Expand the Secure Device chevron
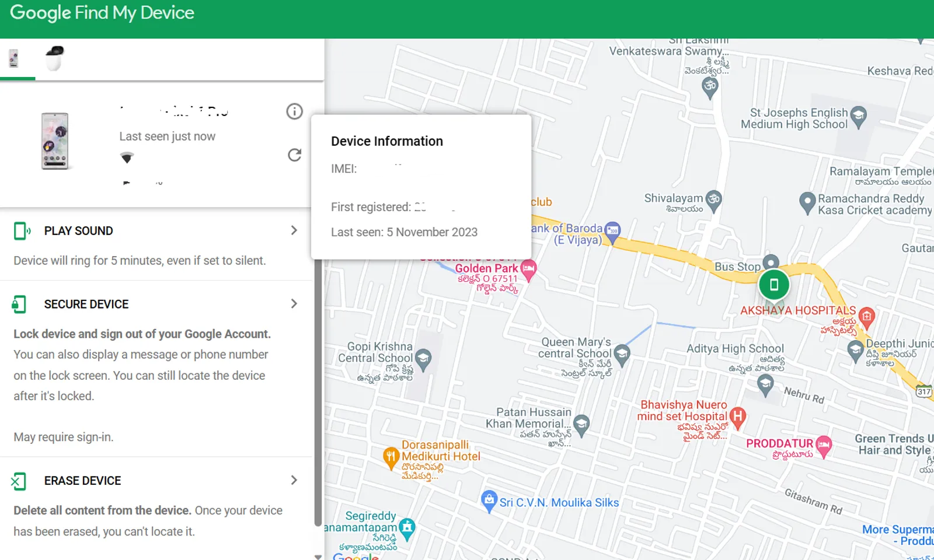934x560 pixels. click(x=294, y=304)
